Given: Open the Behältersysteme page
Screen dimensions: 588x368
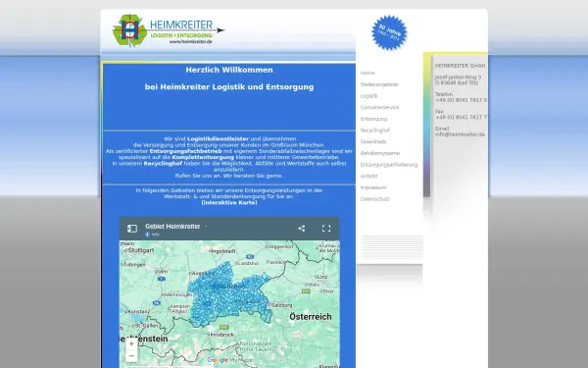Looking at the screenshot, I should pyautogui.click(x=380, y=153).
